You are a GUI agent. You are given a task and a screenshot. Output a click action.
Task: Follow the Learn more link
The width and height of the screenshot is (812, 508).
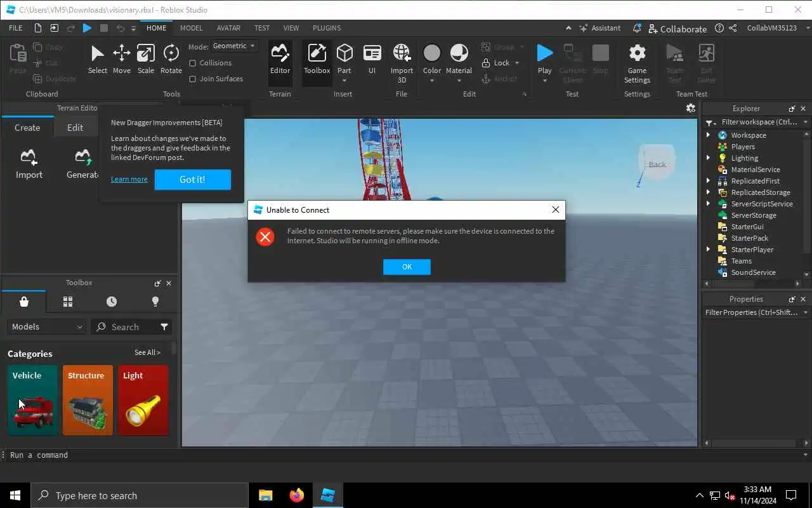(129, 179)
